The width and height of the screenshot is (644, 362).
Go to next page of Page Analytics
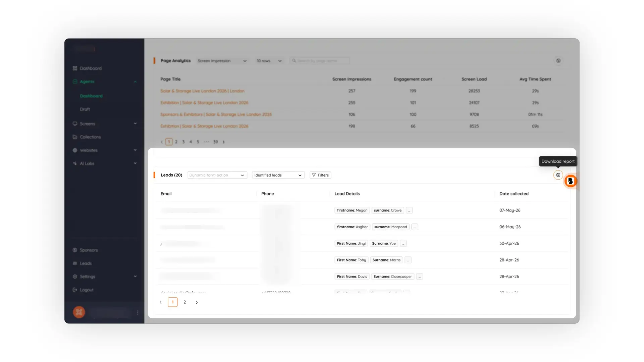(224, 142)
